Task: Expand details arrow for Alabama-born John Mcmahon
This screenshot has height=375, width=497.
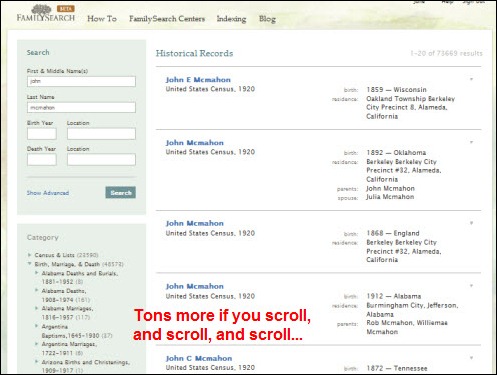Action: 471,286
